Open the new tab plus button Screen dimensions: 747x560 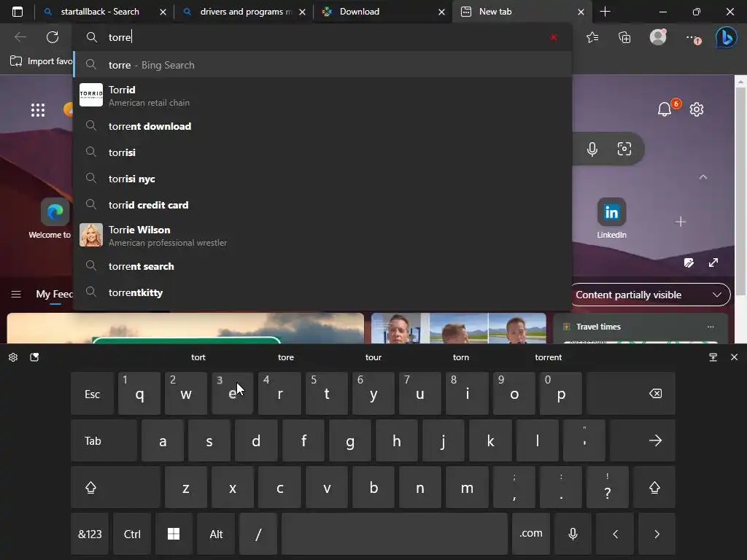(605, 12)
